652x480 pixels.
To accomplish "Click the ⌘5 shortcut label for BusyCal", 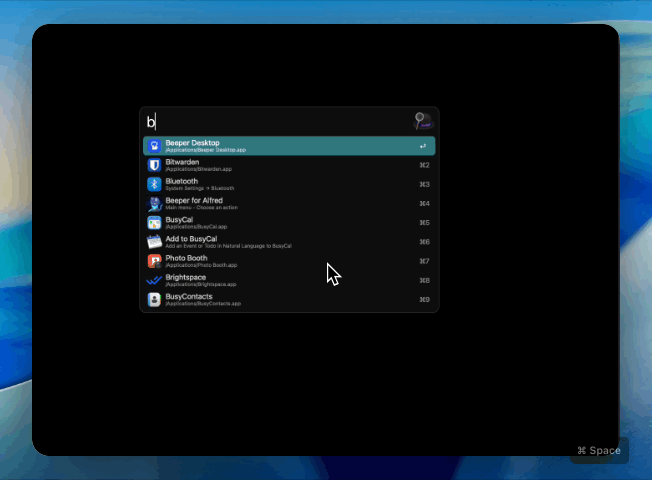I will (424, 223).
